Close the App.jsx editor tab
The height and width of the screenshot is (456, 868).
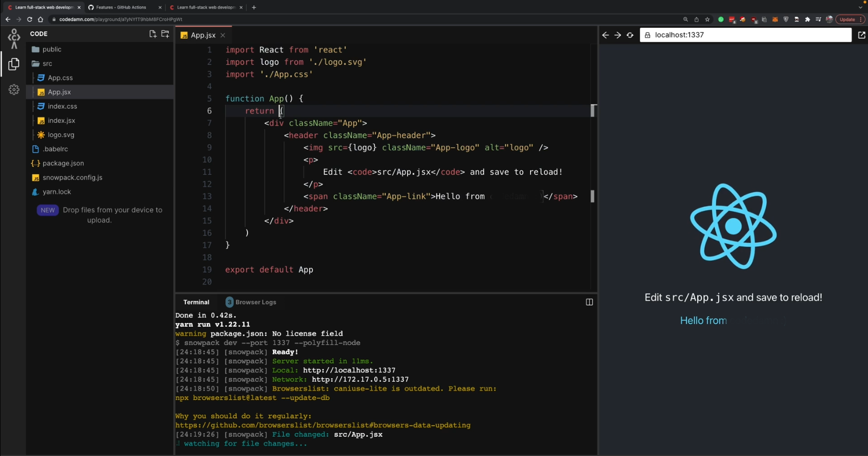point(223,36)
